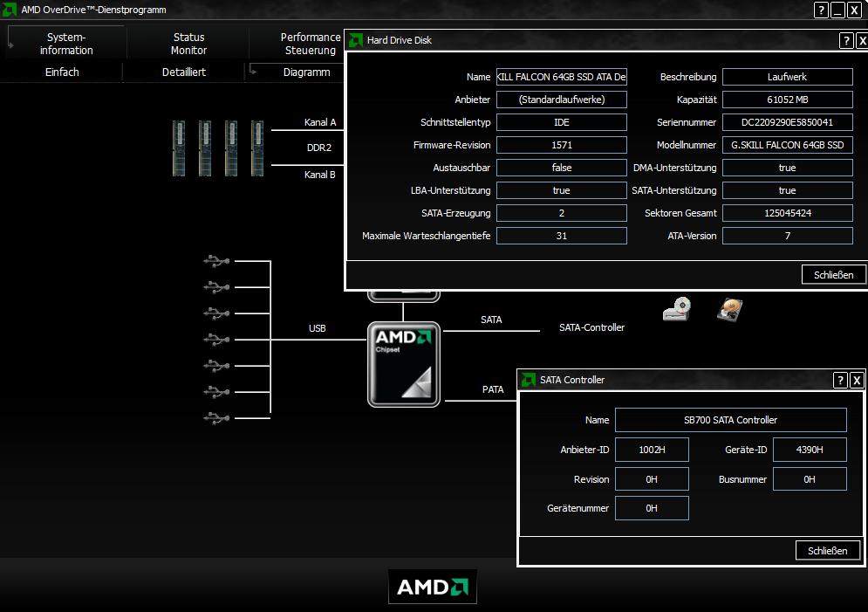The image size is (868, 612).
Task: Click the Maximale Warteschlangentiefe field 31
Action: 561,236
